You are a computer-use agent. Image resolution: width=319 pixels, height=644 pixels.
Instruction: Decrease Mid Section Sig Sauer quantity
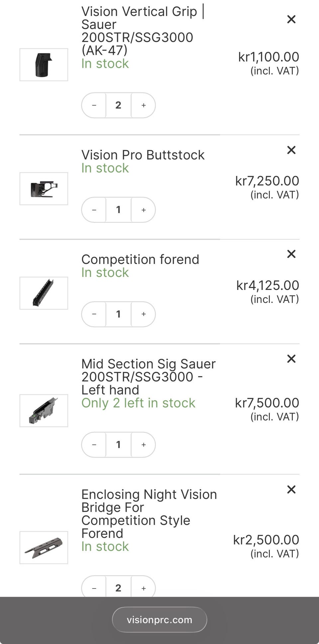pos(94,445)
